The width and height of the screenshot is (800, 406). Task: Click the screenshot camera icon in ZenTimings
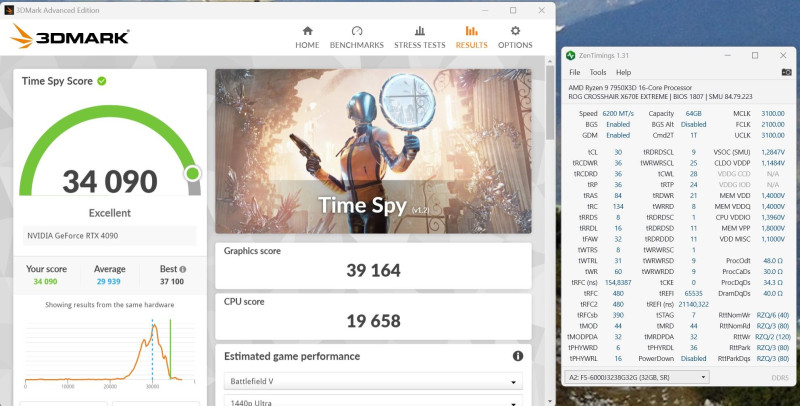(786, 72)
